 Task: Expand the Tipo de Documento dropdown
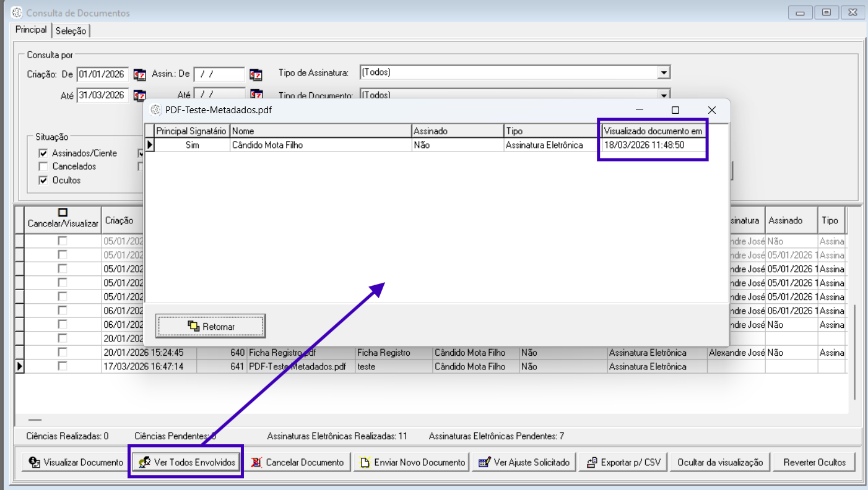pos(664,95)
